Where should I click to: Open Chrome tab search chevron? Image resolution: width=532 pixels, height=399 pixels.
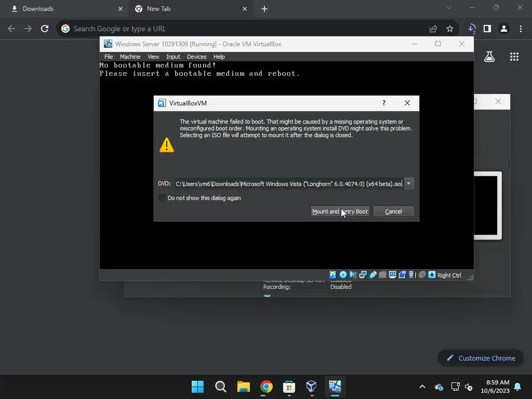point(448,7)
